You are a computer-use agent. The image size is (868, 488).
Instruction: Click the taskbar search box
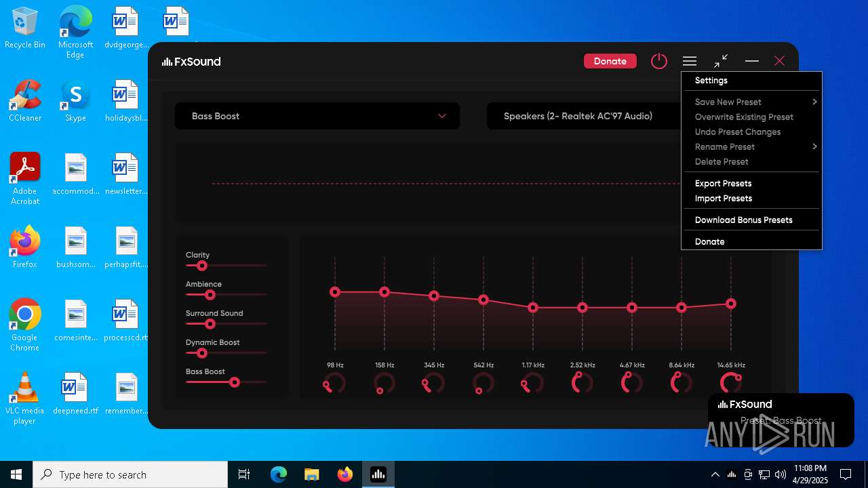coord(130,474)
